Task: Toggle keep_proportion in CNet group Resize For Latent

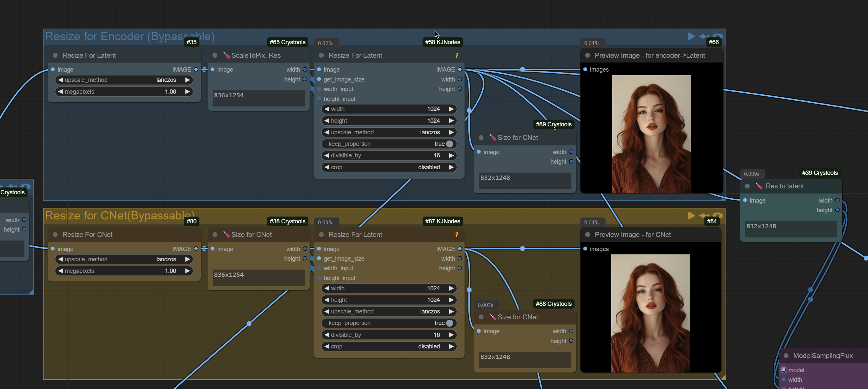Action: [x=449, y=323]
